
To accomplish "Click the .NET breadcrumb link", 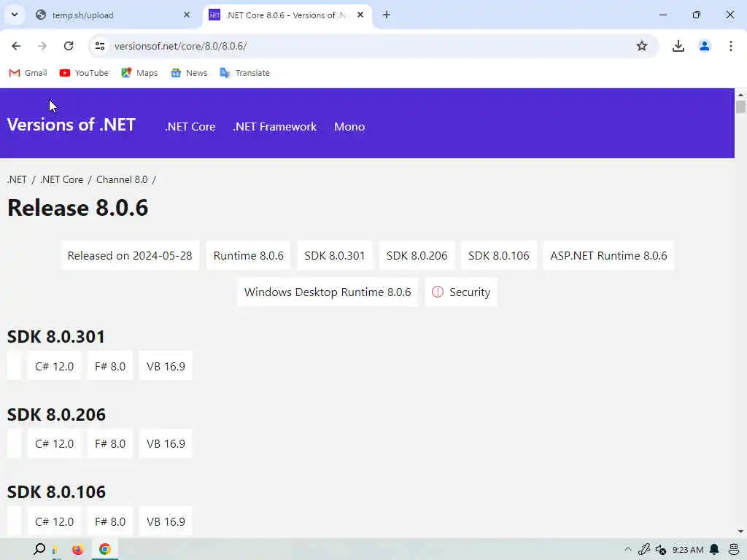I will (x=17, y=179).
